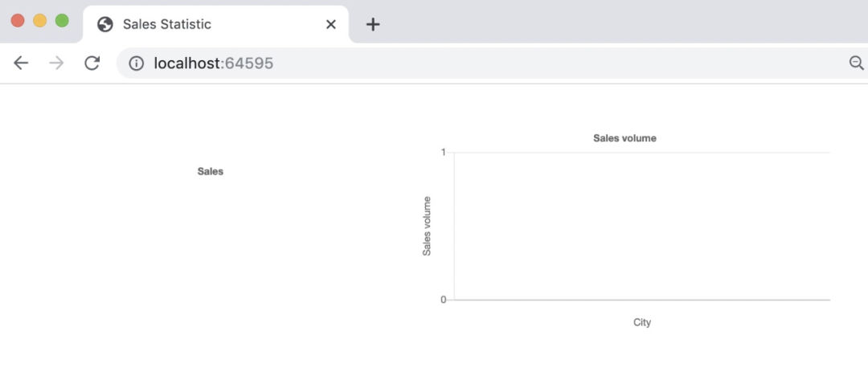Click the y-axis tick label 1
This screenshot has height=376, width=868.
444,153
